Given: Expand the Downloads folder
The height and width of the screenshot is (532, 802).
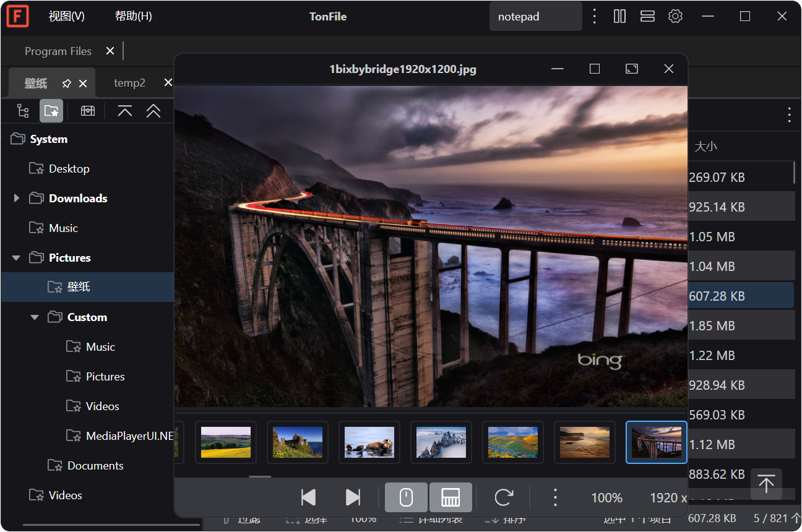Looking at the screenshot, I should 17,198.
